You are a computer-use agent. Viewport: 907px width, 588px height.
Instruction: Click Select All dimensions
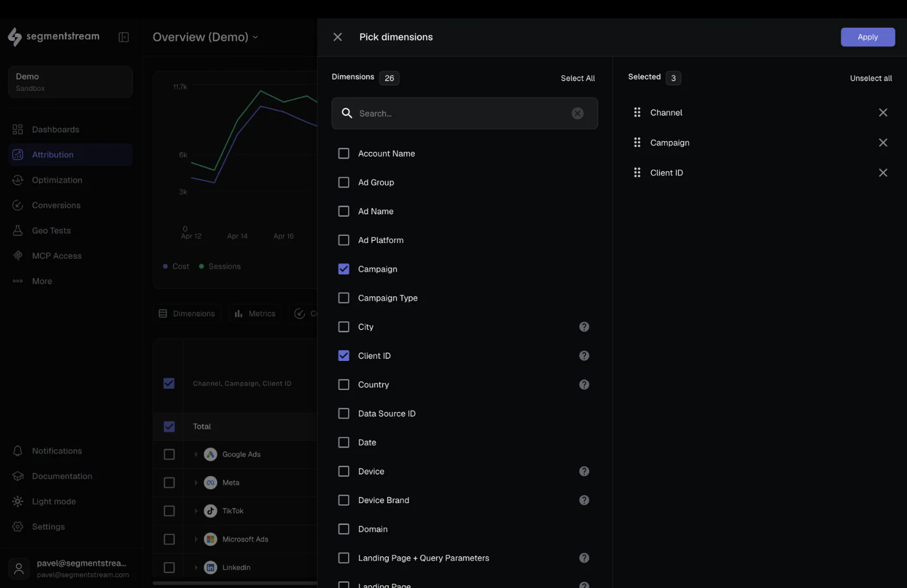pyautogui.click(x=578, y=78)
